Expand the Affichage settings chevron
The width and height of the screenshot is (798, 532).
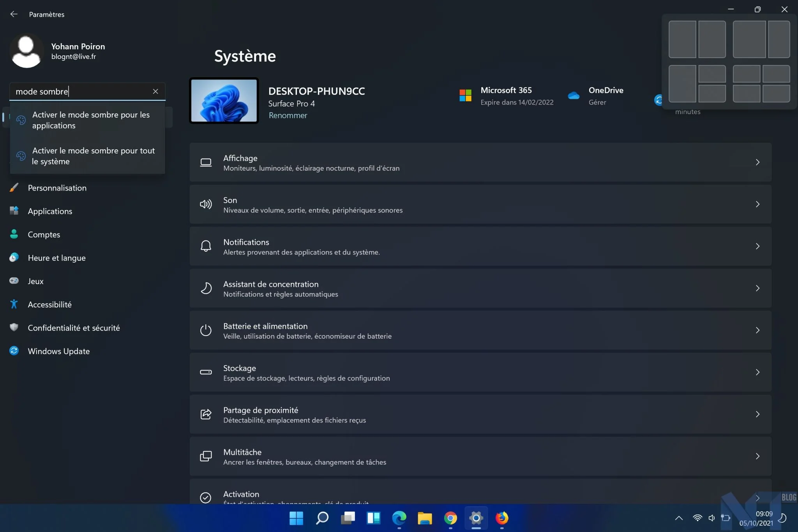point(757,162)
